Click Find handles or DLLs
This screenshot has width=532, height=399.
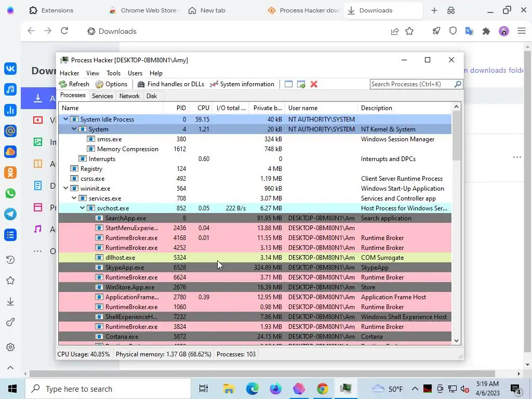170,84
